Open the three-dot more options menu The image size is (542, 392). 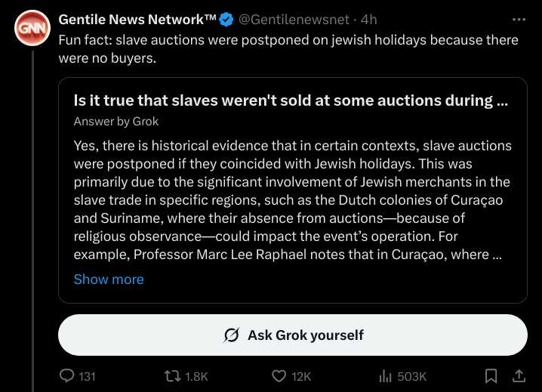point(519,20)
